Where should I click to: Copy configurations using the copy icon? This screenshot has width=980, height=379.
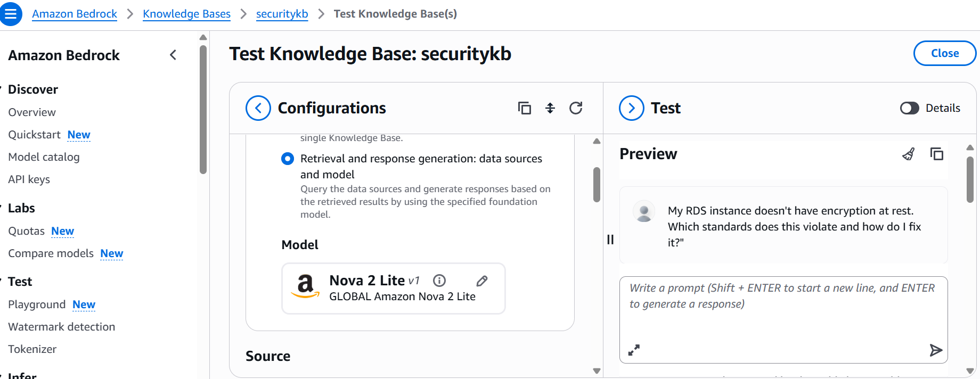(x=525, y=108)
